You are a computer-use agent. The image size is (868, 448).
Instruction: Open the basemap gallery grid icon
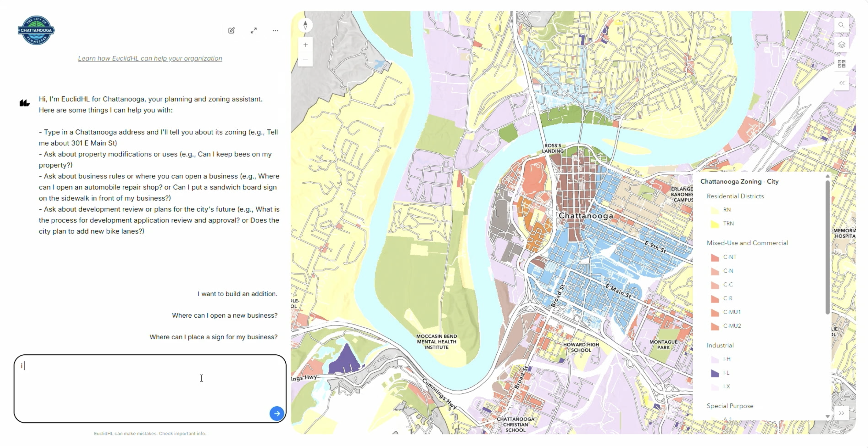pos(841,64)
